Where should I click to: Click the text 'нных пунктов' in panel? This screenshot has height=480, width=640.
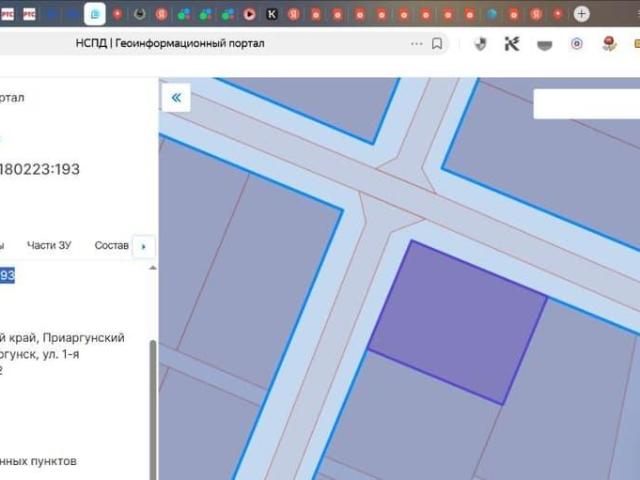(38, 462)
